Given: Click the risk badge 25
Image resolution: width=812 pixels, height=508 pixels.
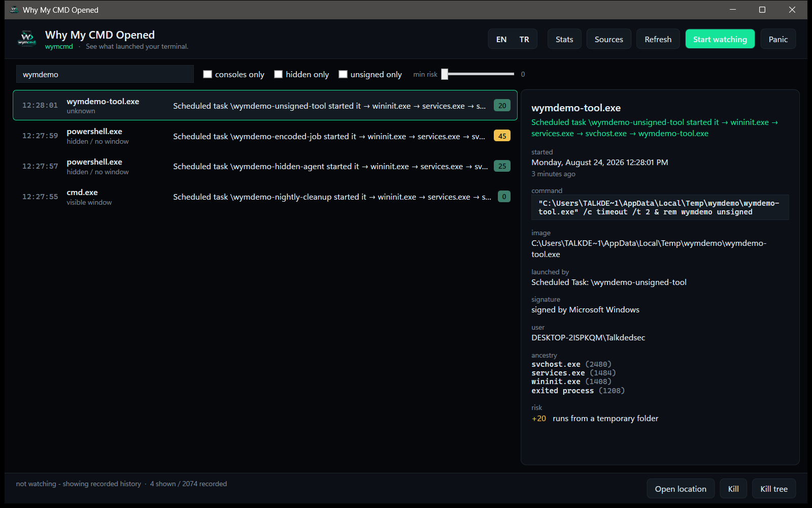Looking at the screenshot, I should 502,166.
